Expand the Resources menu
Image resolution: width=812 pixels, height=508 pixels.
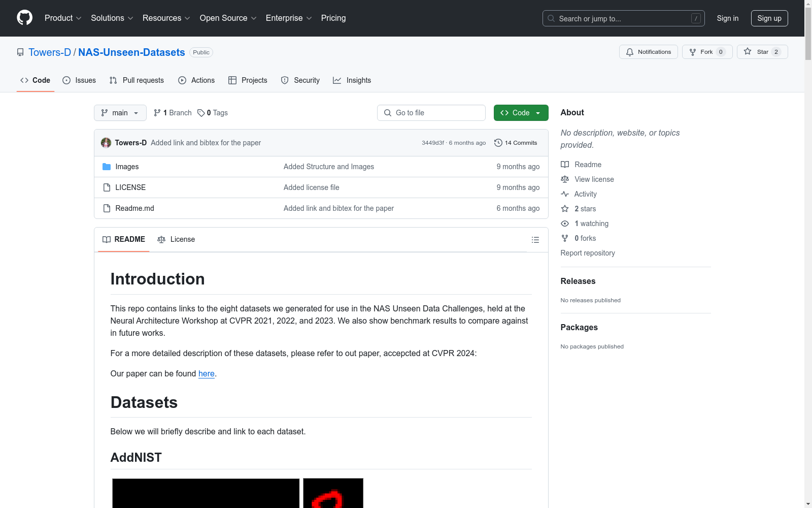point(166,18)
